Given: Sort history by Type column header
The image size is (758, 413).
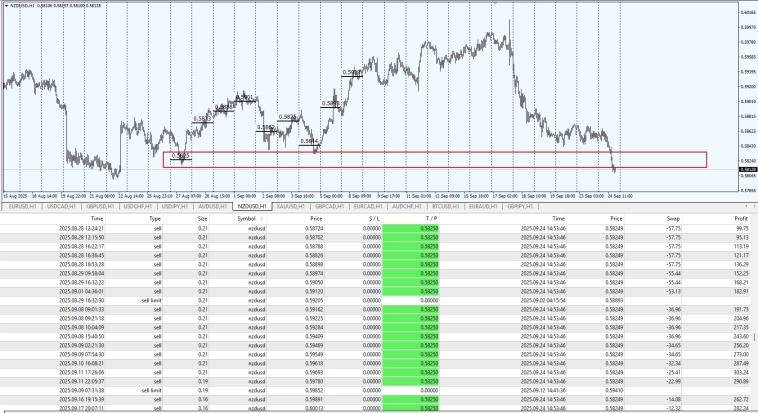Looking at the screenshot, I should (134, 219).
